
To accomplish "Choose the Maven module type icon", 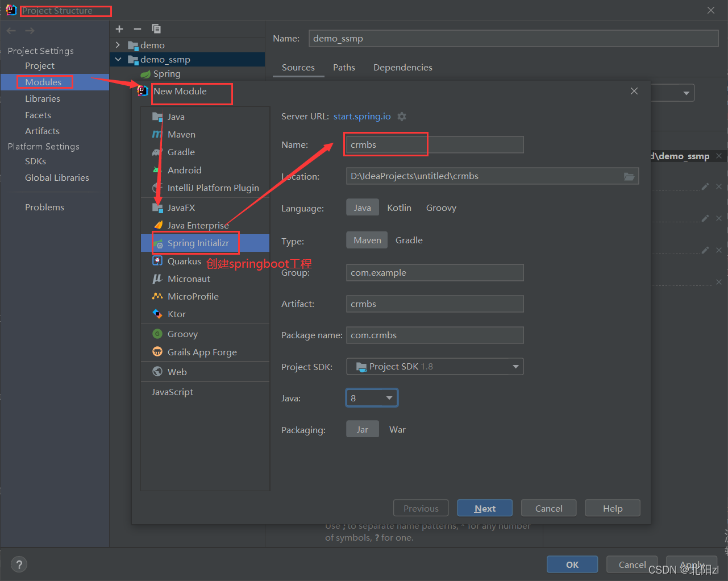I will [157, 134].
